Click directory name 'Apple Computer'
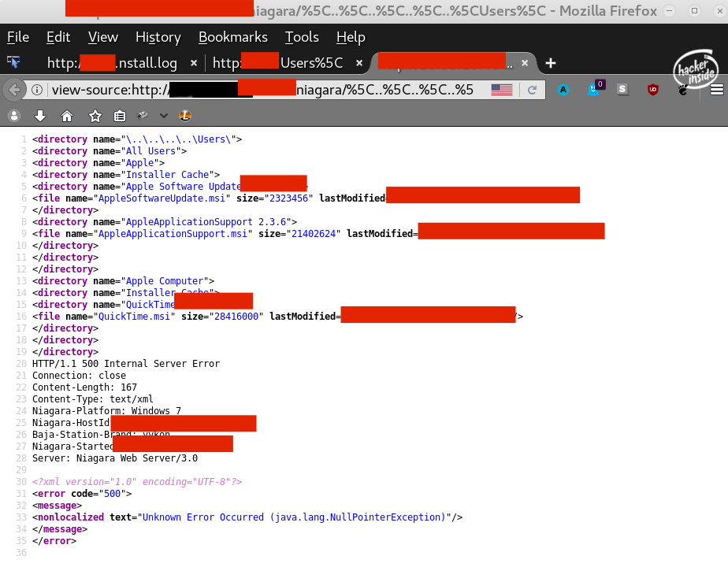Viewport: 728px width, 567px height. (x=165, y=281)
